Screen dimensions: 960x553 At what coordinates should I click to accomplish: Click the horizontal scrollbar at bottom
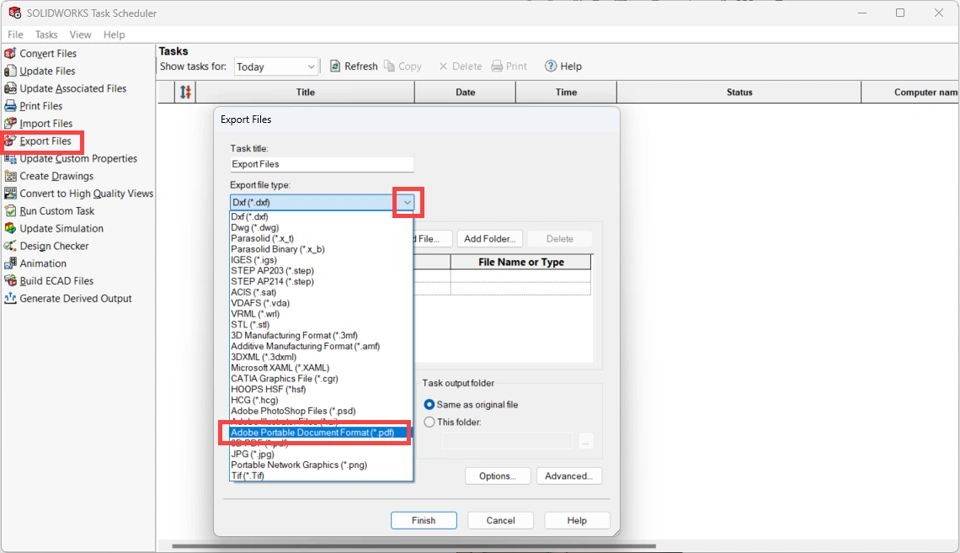click(414, 546)
